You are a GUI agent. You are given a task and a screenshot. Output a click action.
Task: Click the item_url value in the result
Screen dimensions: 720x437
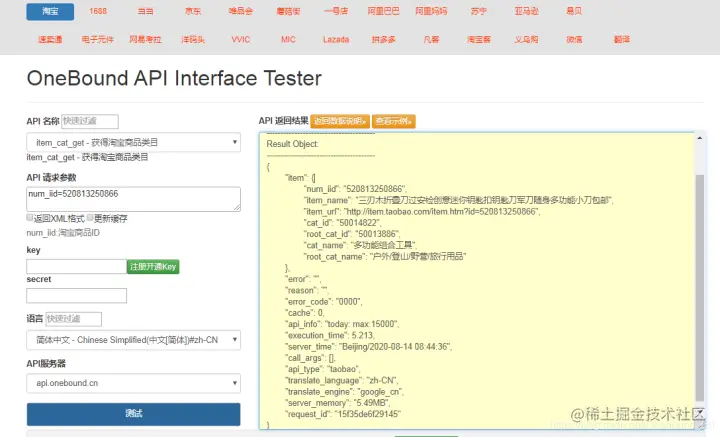[x=442, y=212]
